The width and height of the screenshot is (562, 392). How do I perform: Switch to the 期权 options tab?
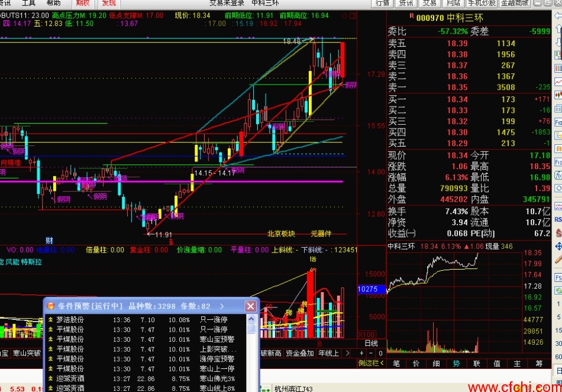(x=83, y=3)
